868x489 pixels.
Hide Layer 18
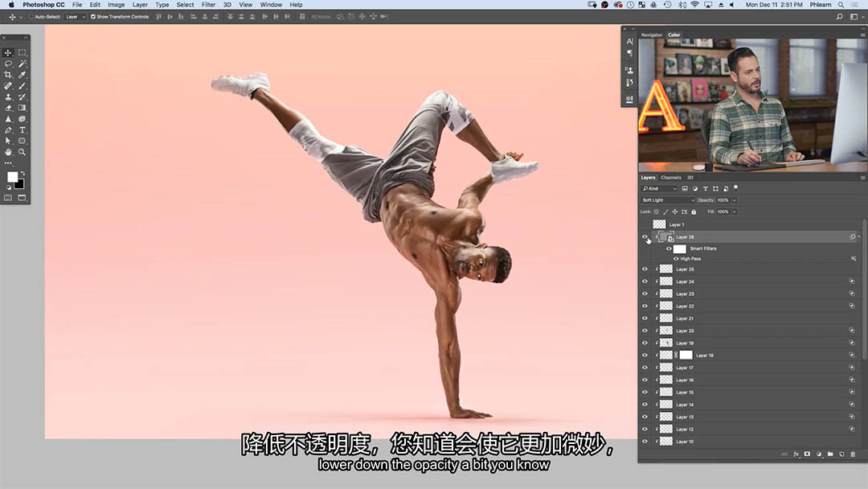(x=645, y=355)
